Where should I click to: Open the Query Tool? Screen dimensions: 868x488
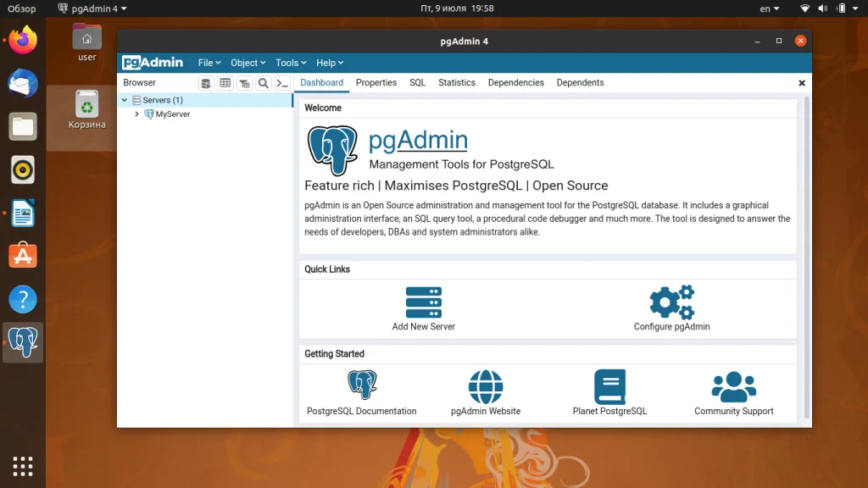pos(206,83)
